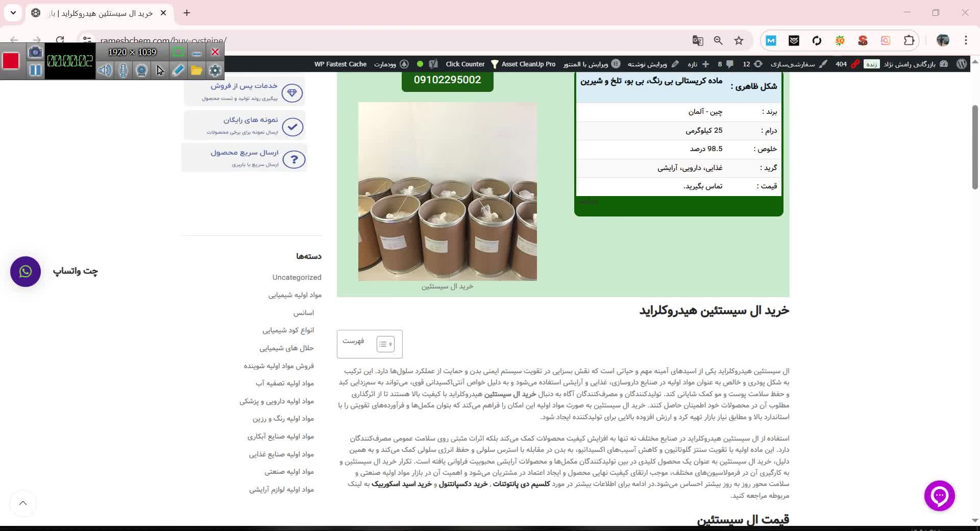Viewport: 980px width, 531px height.
Task: Open Google Translate icon in address bar
Action: (x=697, y=40)
